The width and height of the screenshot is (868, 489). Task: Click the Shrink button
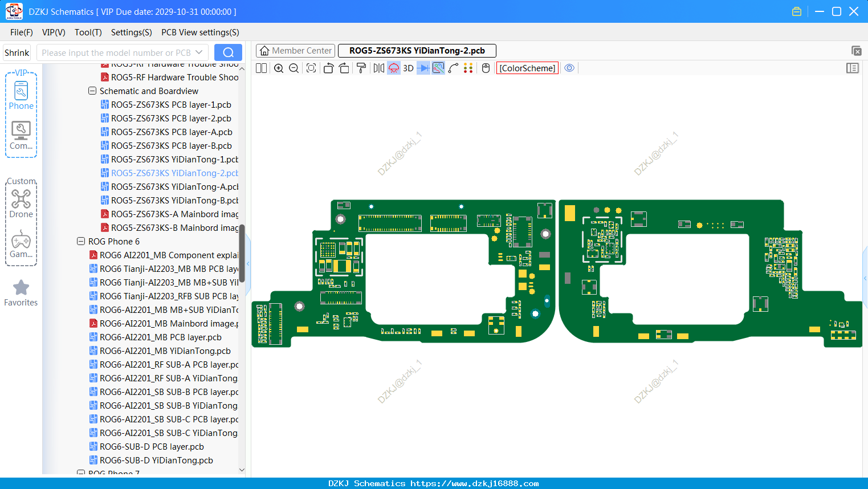[17, 52]
